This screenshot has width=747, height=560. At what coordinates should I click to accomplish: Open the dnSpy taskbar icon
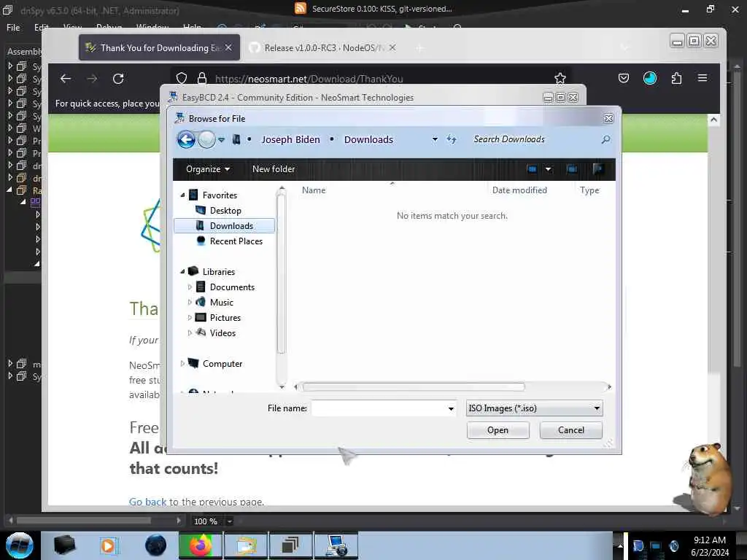coord(290,545)
